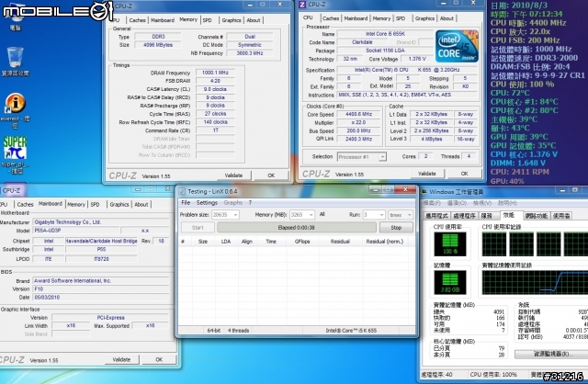Select Mainboard tab in processor CPU-Z window
Image resolution: width=588 pixels, height=384 pixels.
click(x=356, y=18)
